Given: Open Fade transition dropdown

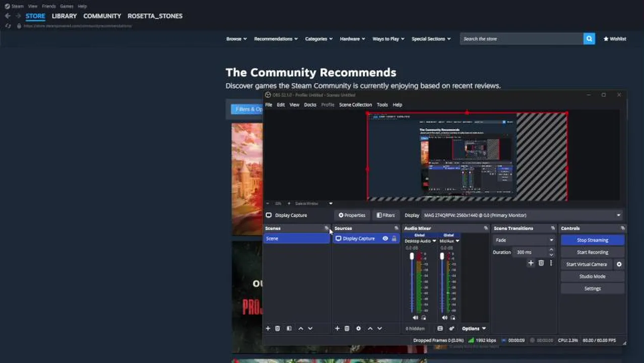Looking at the screenshot, I should 524,240.
